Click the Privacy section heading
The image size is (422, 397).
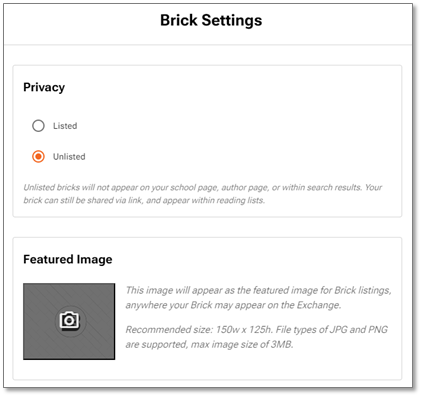click(x=44, y=87)
